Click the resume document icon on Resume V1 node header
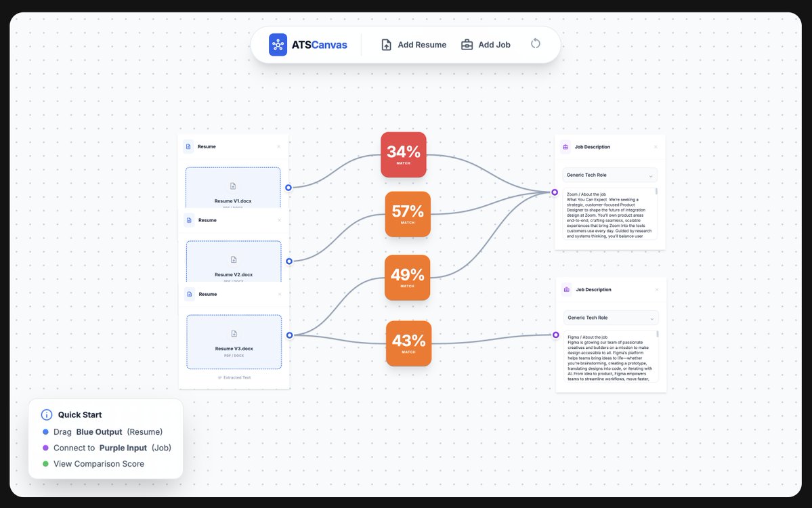The width and height of the screenshot is (812, 508). (x=188, y=146)
